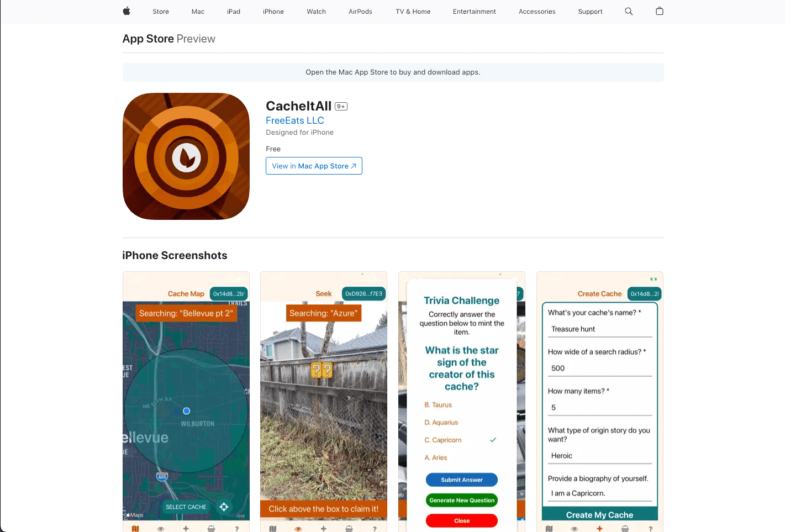This screenshot has width=785, height=532.
Task: Open the Mac menu item
Action: tap(198, 12)
